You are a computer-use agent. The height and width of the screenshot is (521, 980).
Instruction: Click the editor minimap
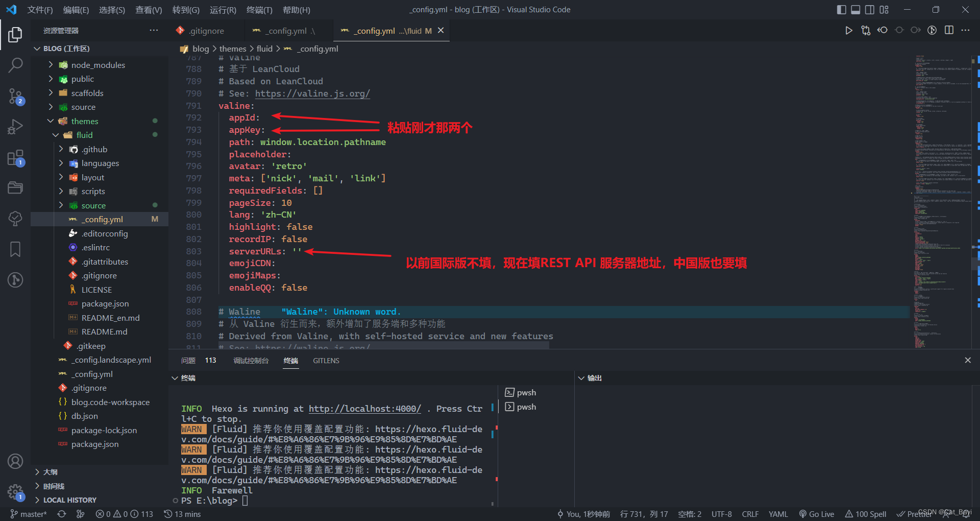943,201
